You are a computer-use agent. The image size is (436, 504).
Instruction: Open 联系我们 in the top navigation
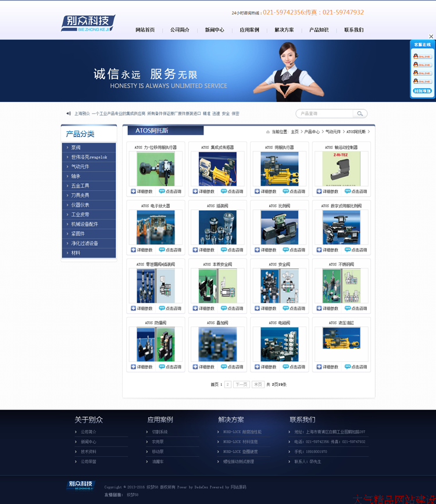tap(354, 30)
